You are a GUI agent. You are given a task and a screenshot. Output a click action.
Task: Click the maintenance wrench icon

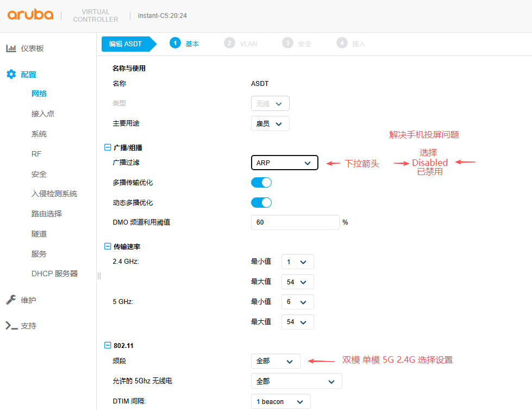[x=11, y=300]
